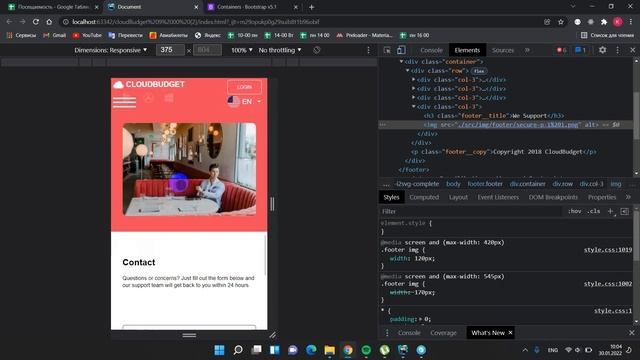Click the blue messages counter badge
This screenshot has height=360, width=640.
(580, 50)
